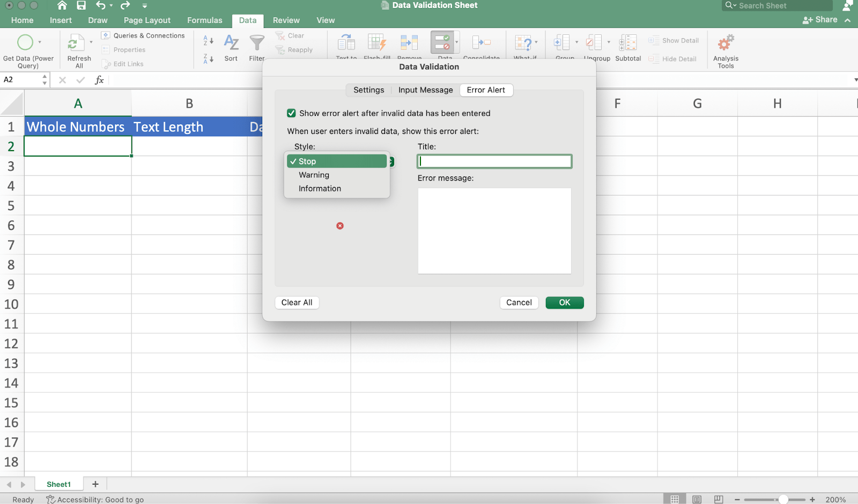The image size is (858, 504).
Task: Confirm settings with OK button
Action: (564, 302)
